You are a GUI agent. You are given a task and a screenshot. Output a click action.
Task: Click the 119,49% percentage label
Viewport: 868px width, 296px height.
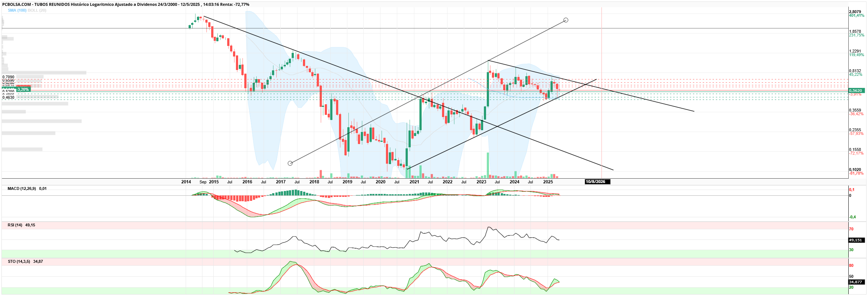[856, 55]
